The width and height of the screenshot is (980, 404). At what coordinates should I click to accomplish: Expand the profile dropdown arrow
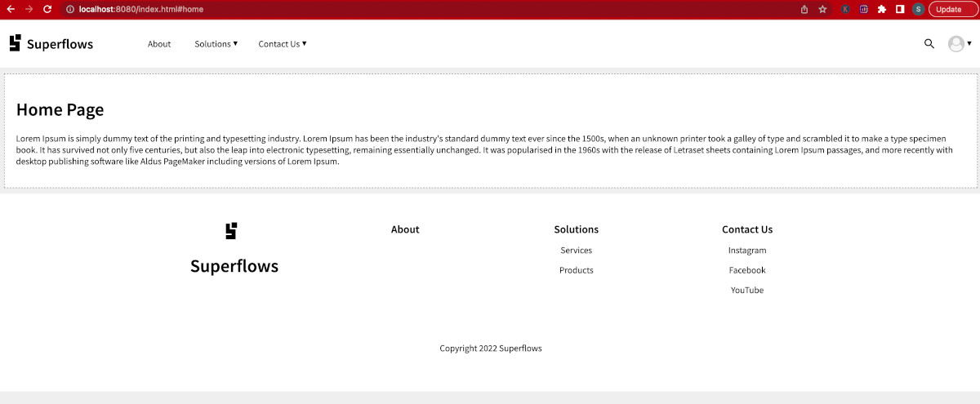[x=969, y=44]
